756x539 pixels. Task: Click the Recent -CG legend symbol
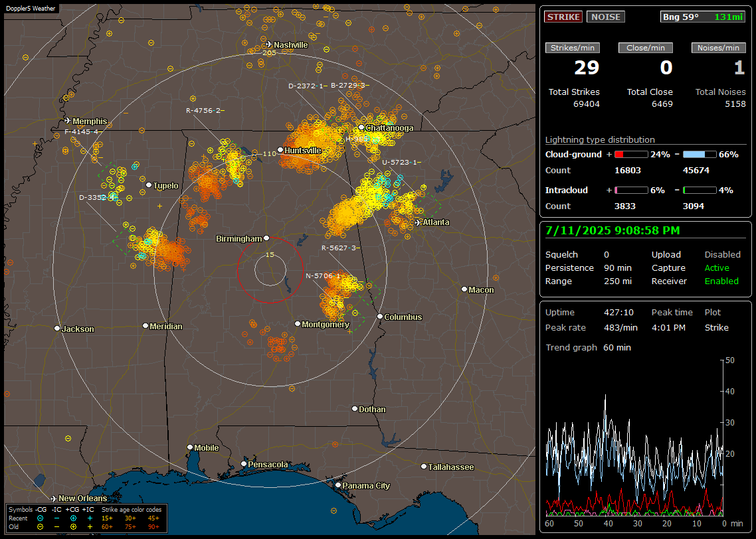pyautogui.click(x=40, y=518)
